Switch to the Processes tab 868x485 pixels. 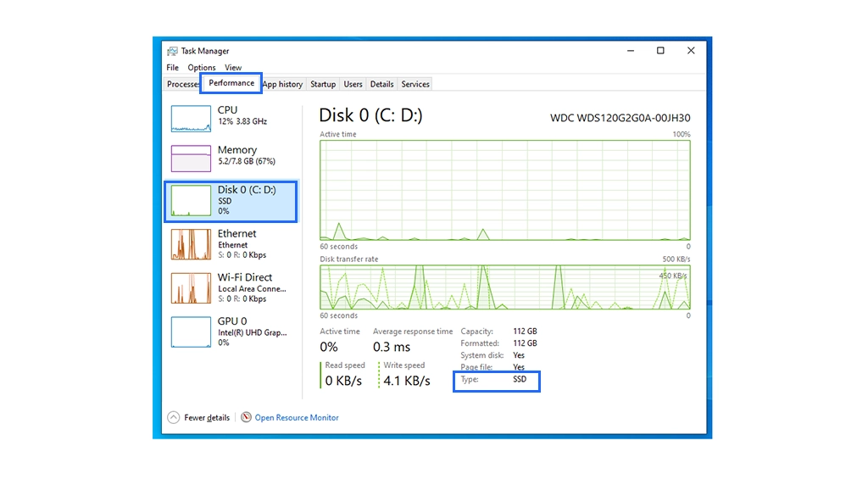(x=182, y=84)
